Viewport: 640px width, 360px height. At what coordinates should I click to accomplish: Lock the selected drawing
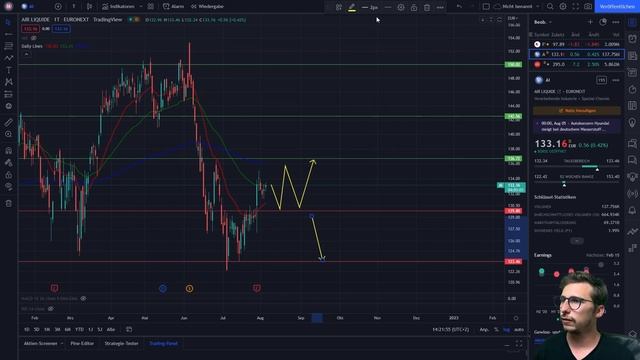(x=414, y=7)
